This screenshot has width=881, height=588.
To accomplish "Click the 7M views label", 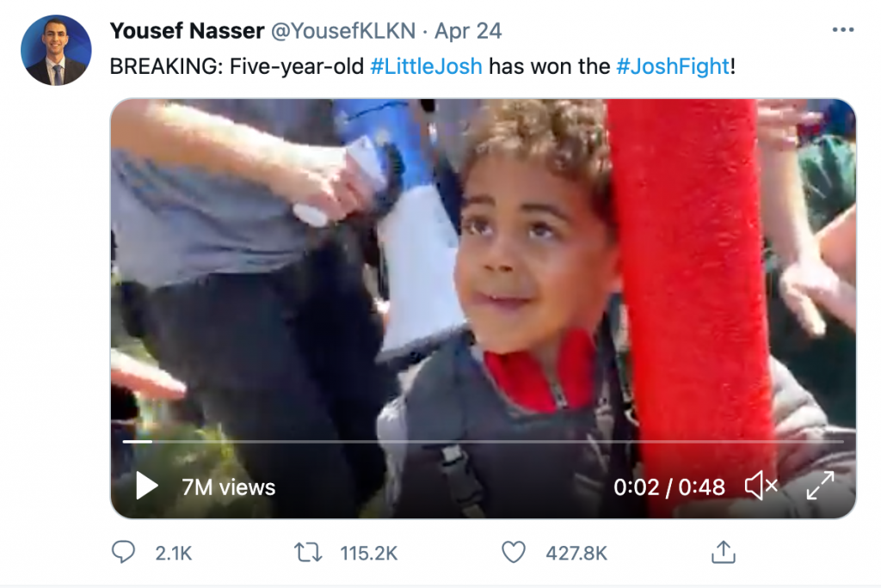I will (x=228, y=487).
